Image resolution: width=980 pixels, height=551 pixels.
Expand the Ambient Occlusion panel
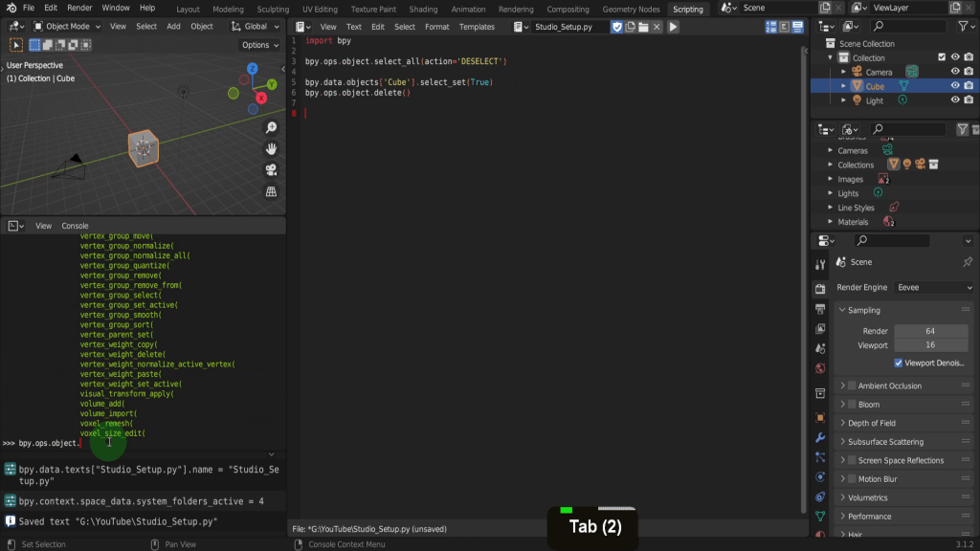tap(842, 386)
